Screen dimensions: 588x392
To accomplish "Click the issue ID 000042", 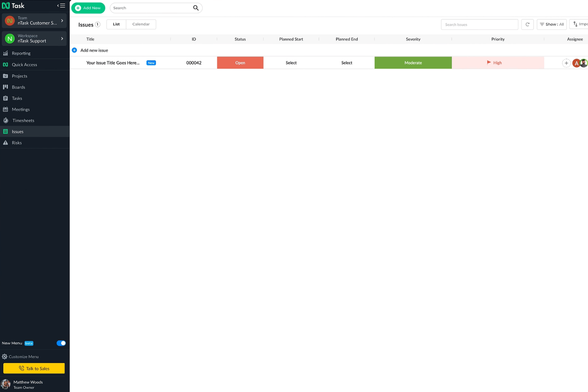I will [194, 63].
